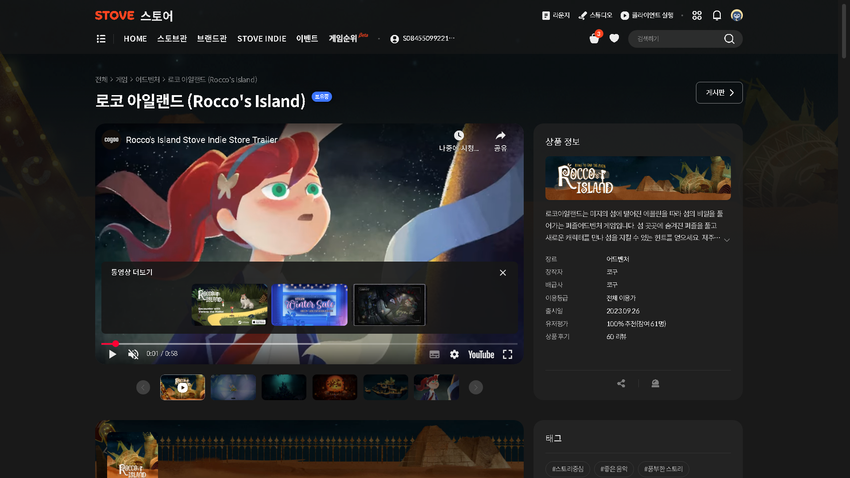Screen dimensions: 850x478
Task: Open STOVE INDIE menu
Action: (262, 38)
